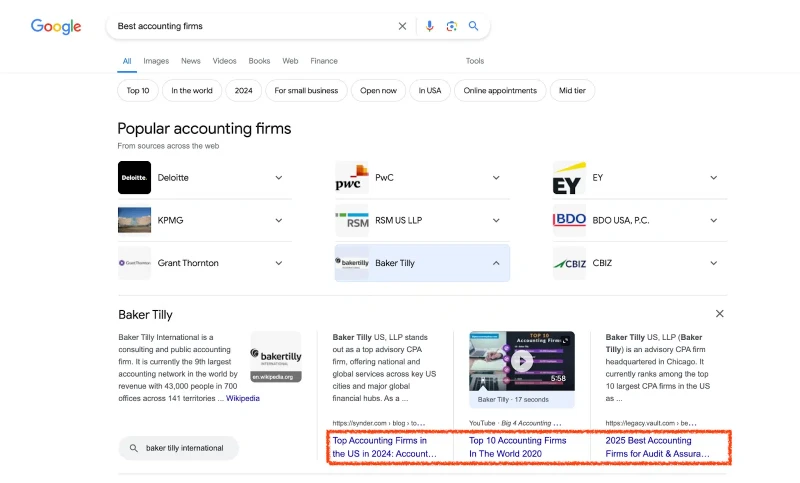The height and width of the screenshot is (483, 800).
Task: Click the PwC logo
Action: click(x=352, y=177)
